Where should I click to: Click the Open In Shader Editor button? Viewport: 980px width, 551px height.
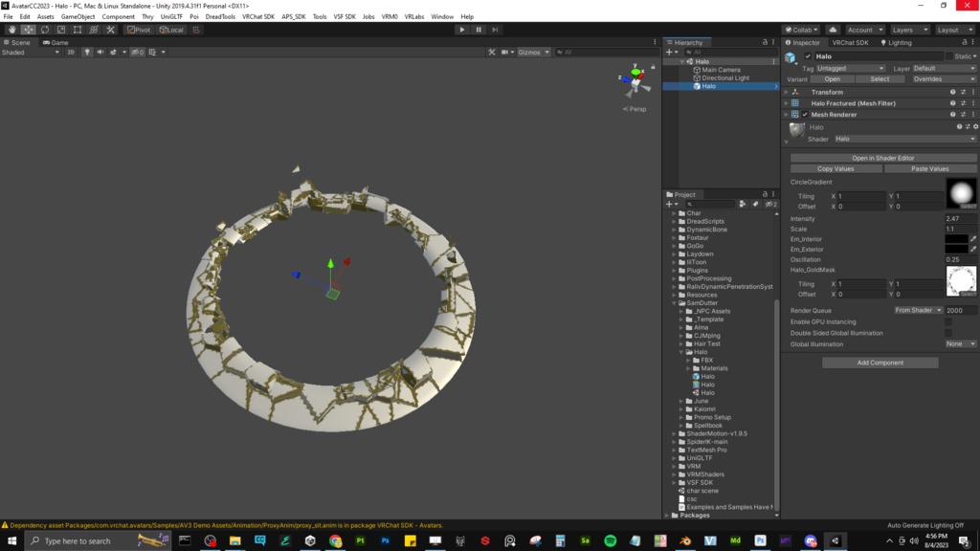(880, 158)
